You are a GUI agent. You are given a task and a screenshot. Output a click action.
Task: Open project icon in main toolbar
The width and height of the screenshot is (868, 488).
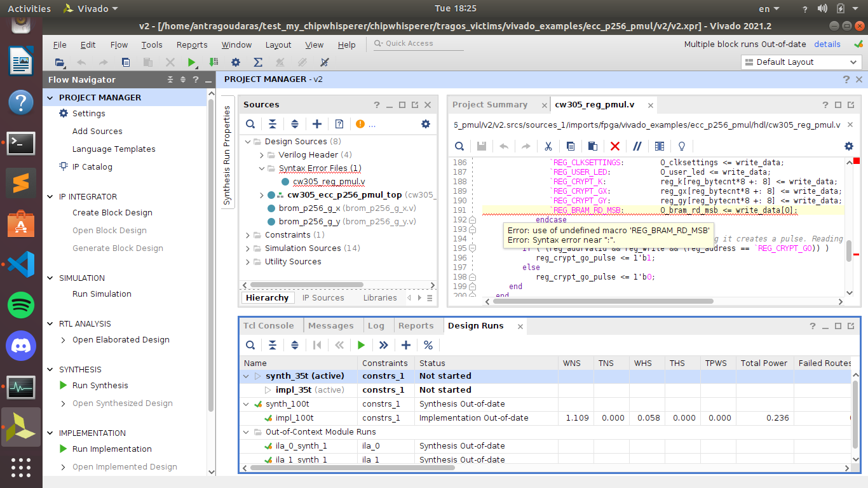point(60,62)
